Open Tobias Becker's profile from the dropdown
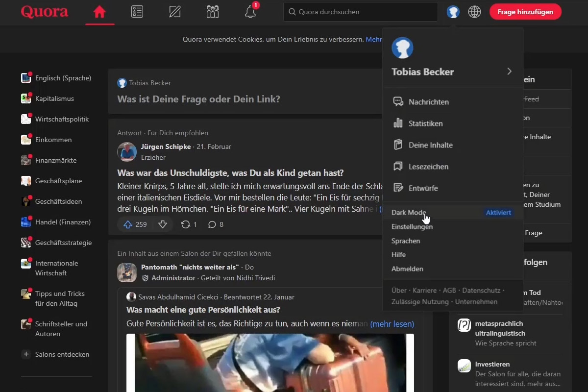This screenshot has width=588, height=392. (423, 72)
